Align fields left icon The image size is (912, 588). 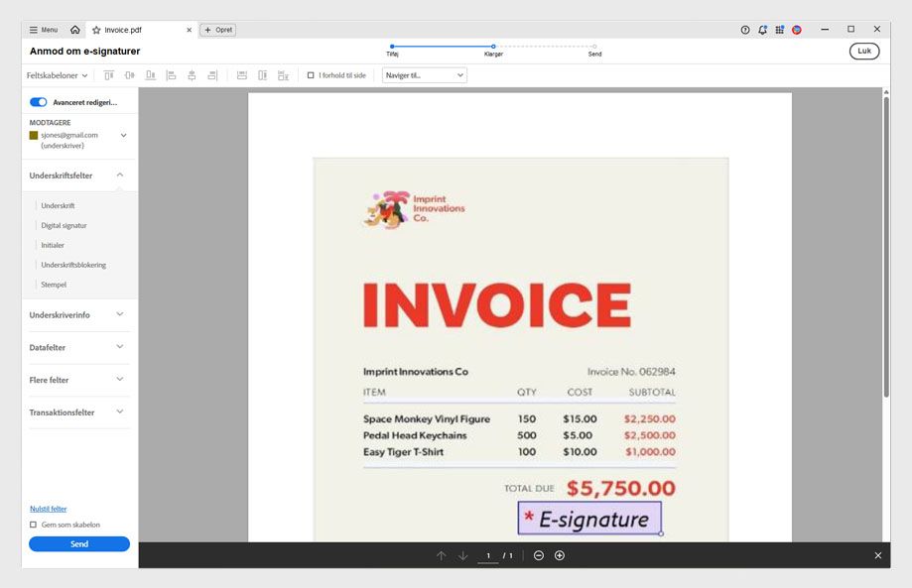171,75
